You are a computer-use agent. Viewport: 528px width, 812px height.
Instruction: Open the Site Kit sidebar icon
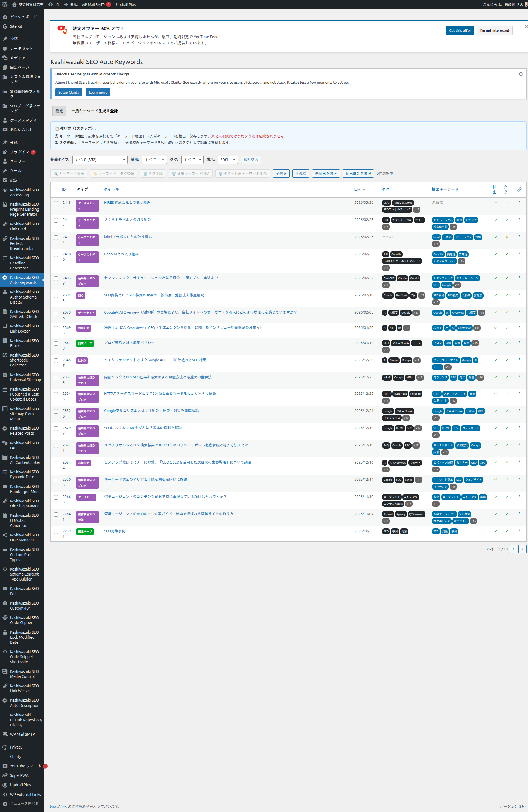pyautogui.click(x=5, y=26)
